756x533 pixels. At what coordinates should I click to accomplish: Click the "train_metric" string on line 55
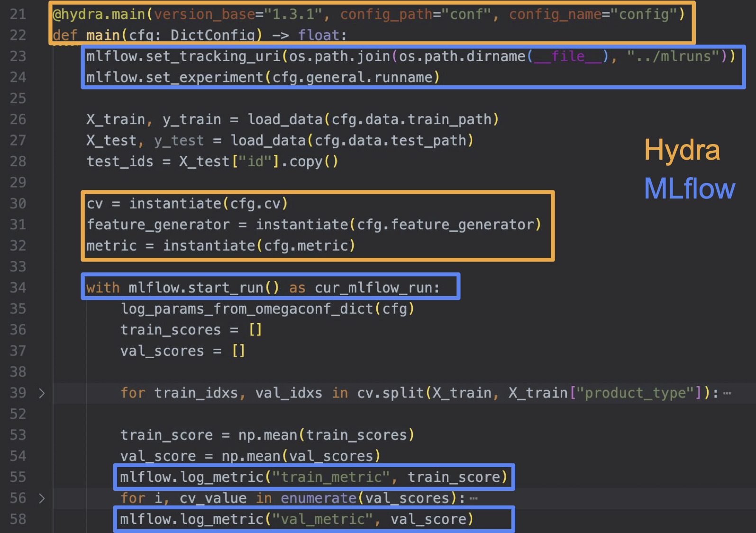pos(331,477)
